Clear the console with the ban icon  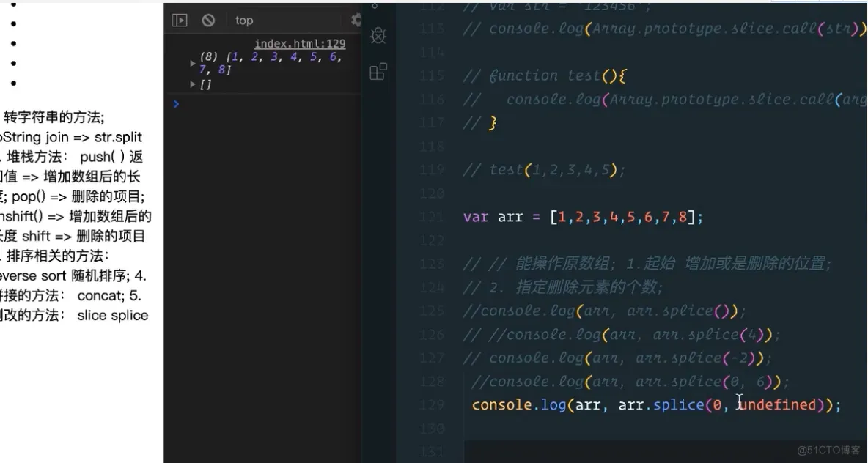[x=208, y=21]
